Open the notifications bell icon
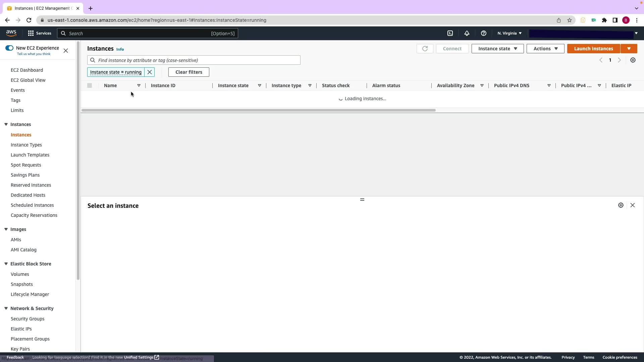Viewport: 644px width, 362px height. [467, 33]
